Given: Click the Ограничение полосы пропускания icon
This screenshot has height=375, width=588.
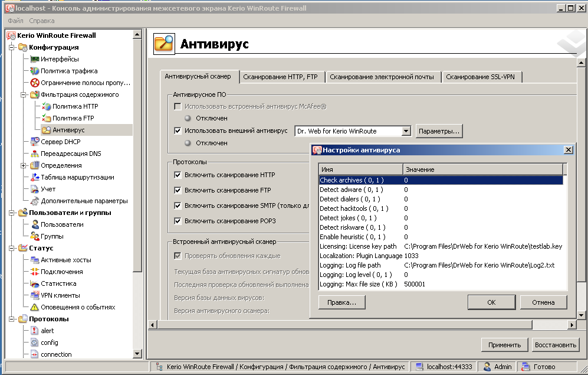Looking at the screenshot, I should [x=34, y=83].
